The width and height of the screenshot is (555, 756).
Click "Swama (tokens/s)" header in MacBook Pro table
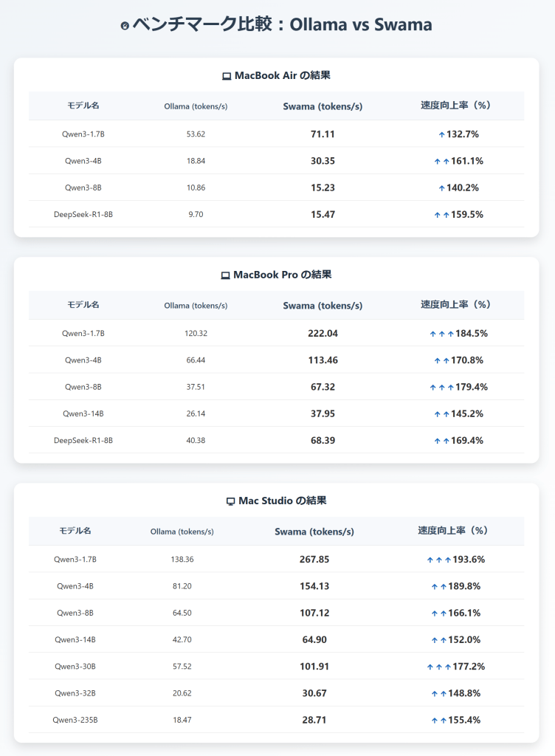[x=323, y=305]
